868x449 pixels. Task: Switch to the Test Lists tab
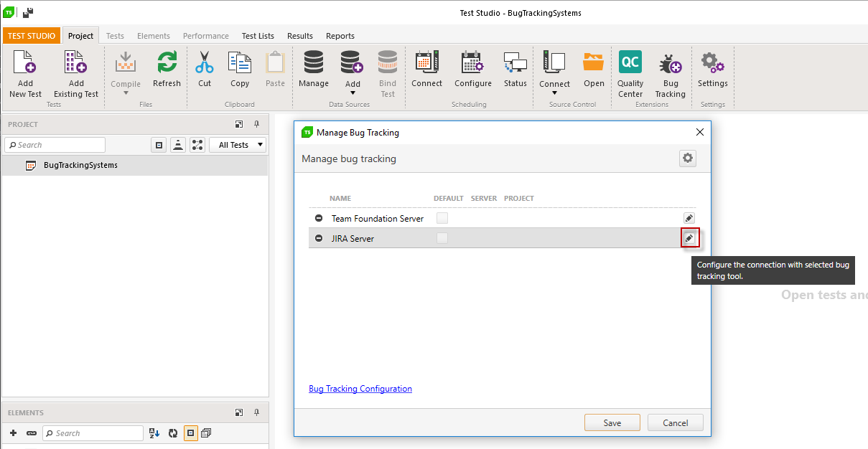click(258, 36)
